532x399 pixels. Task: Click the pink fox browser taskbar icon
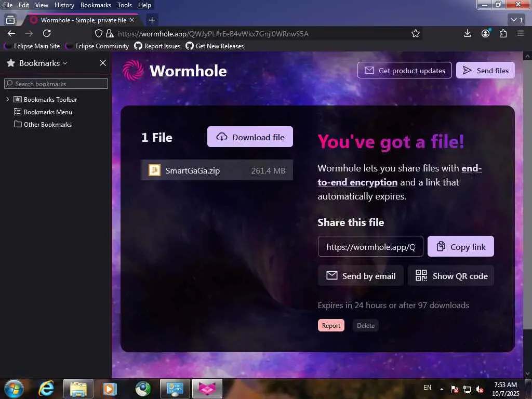point(207,389)
